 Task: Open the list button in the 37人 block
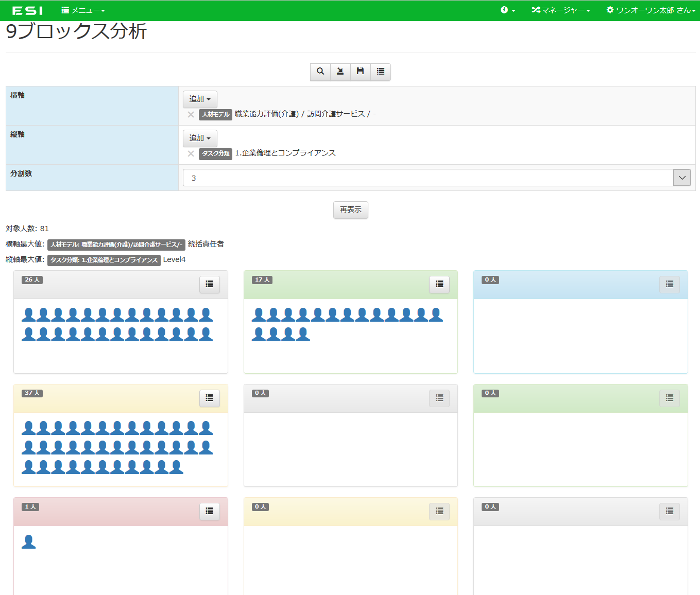tap(210, 398)
